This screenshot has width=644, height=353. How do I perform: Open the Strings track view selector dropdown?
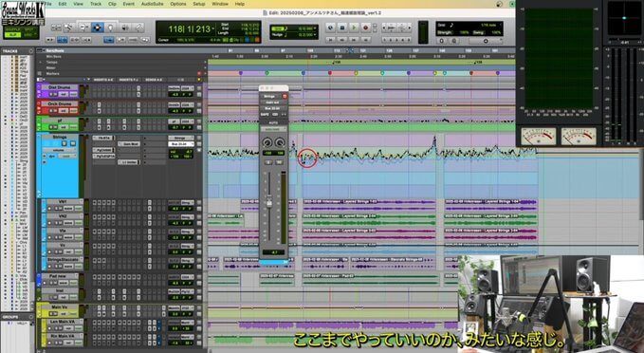pos(59,151)
